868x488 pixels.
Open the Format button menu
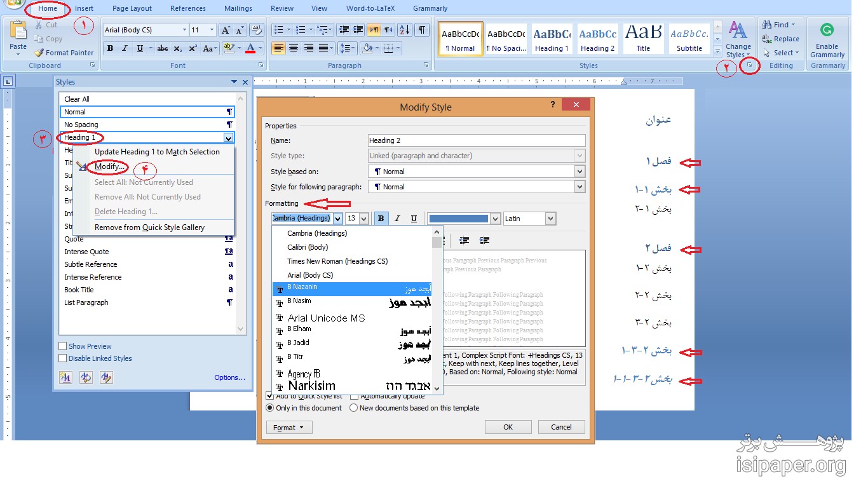click(289, 428)
